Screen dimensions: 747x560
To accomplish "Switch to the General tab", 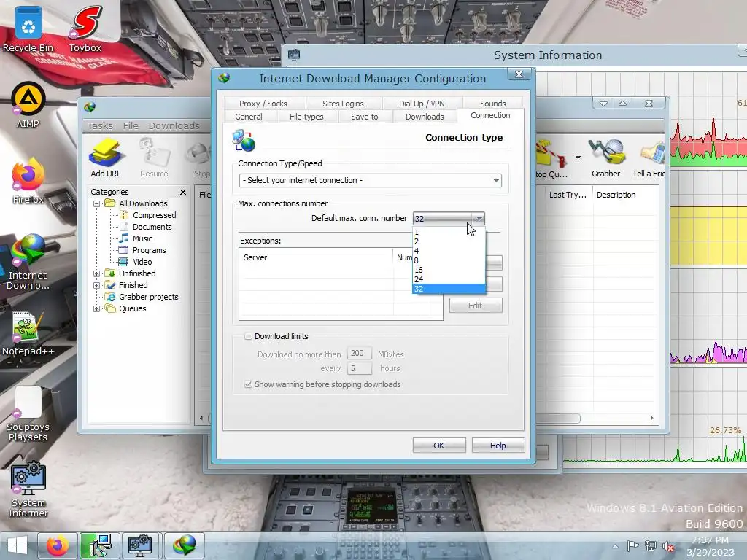I will point(249,117).
